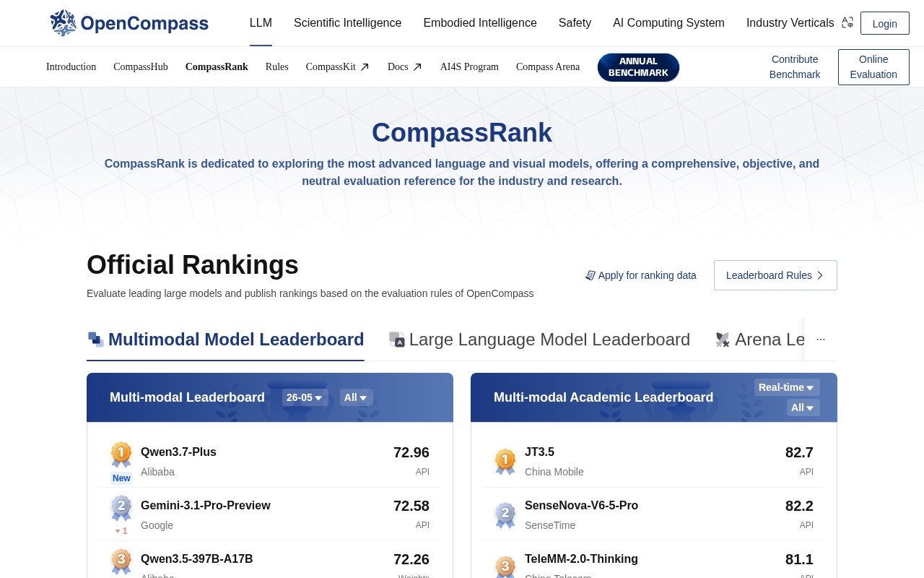Open Compass Arena in sub-navigation

coord(548,67)
